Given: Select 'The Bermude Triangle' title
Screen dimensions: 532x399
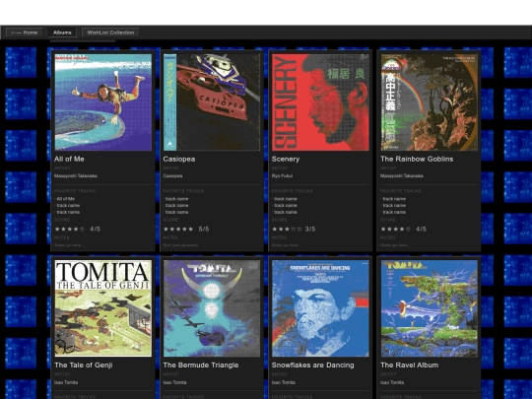Looking at the screenshot, I should click(x=201, y=366).
